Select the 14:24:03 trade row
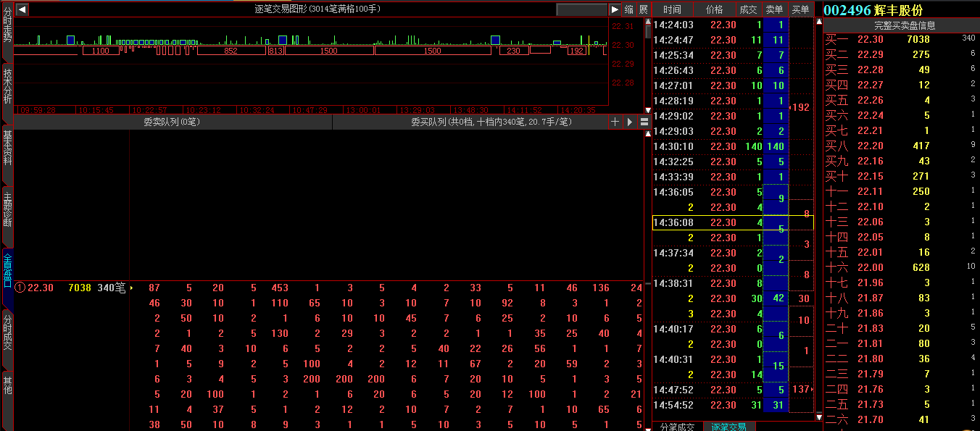This screenshot has width=980, height=431. point(733,25)
